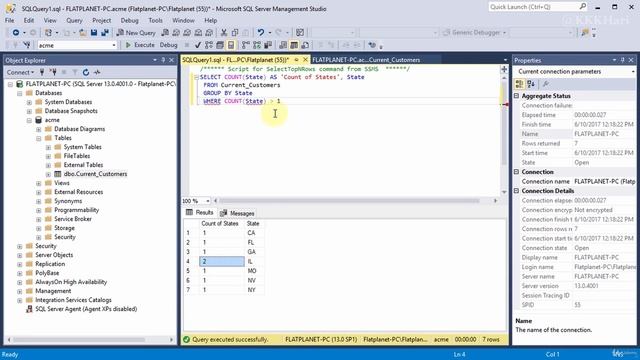Click the Disconnect icon in Object Explorer toolbar
This screenshot has height=360, width=640.
[x=53, y=72]
